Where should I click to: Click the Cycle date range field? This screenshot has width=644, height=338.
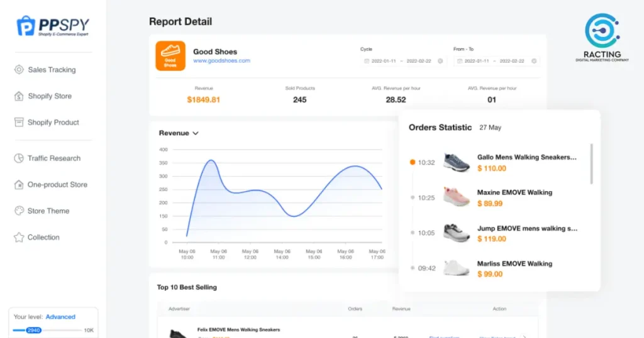pyautogui.click(x=403, y=61)
